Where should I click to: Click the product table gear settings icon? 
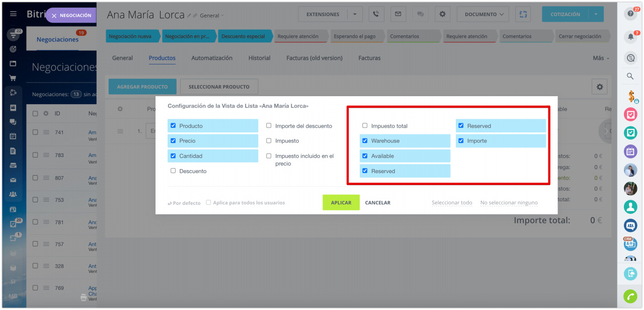tap(600, 87)
